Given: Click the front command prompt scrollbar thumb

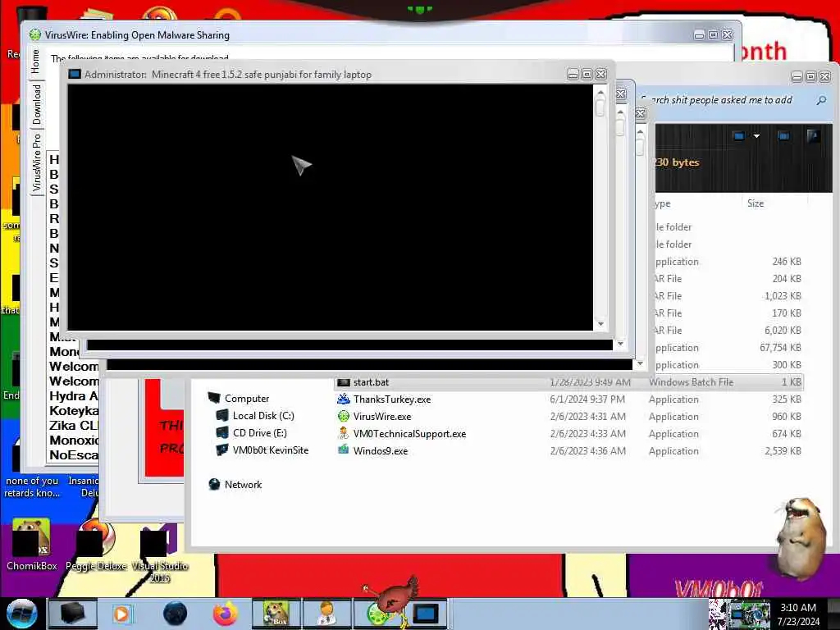Looking at the screenshot, I should [600, 107].
